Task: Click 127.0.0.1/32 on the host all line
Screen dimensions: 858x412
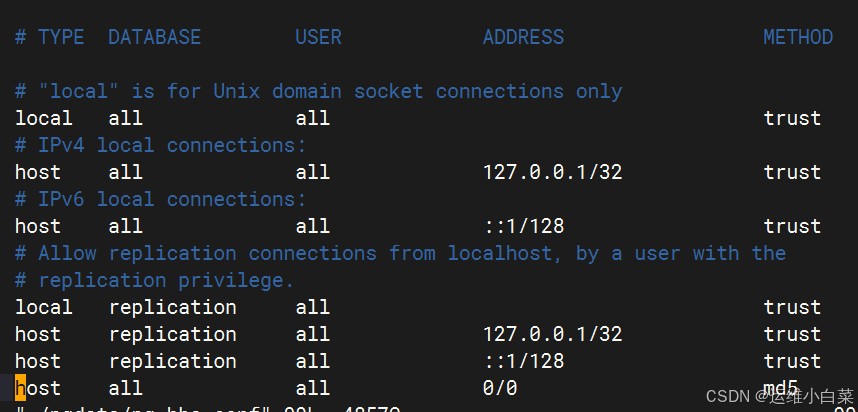Action: pos(552,172)
